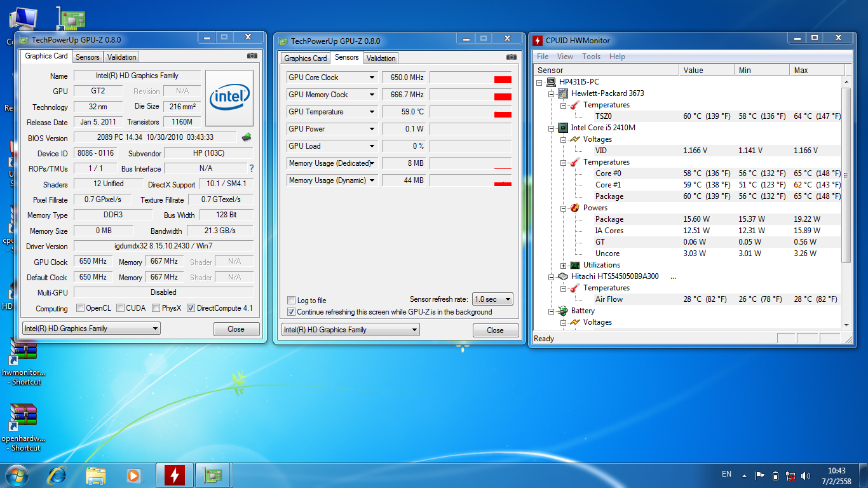Click the Bus Interface question mark icon
Viewport: 868px width, 488px height.
coord(251,168)
